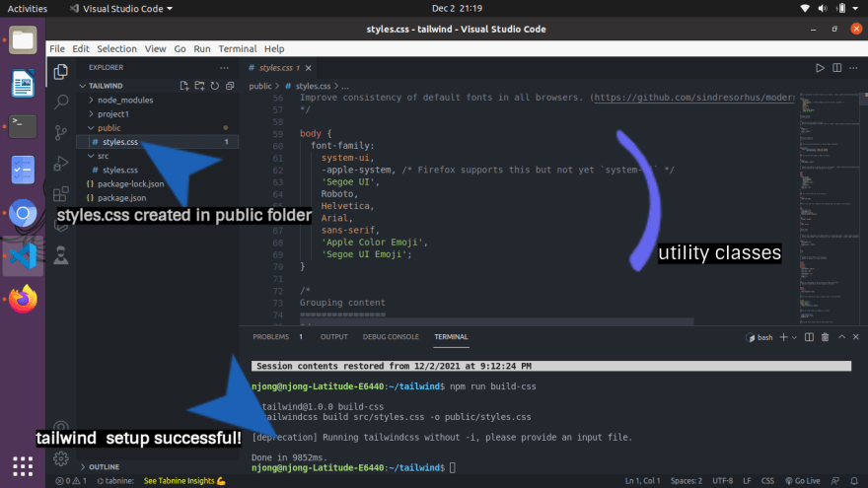Click Ln 1, Col 1 cursor position
The width and height of the screenshot is (868, 488).
point(643,481)
